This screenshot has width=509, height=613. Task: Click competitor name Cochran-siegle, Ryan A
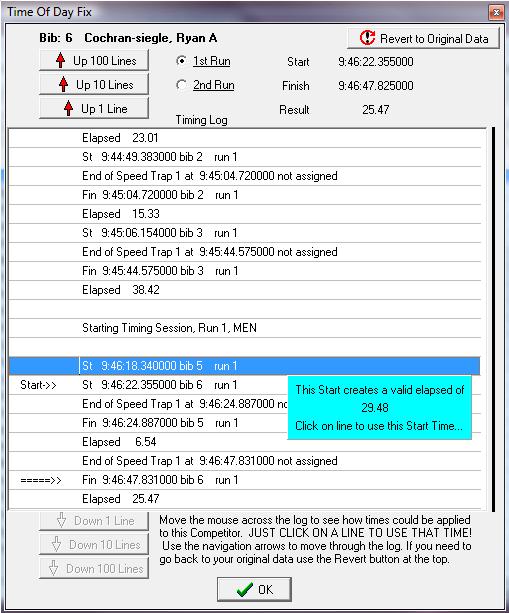click(x=151, y=38)
